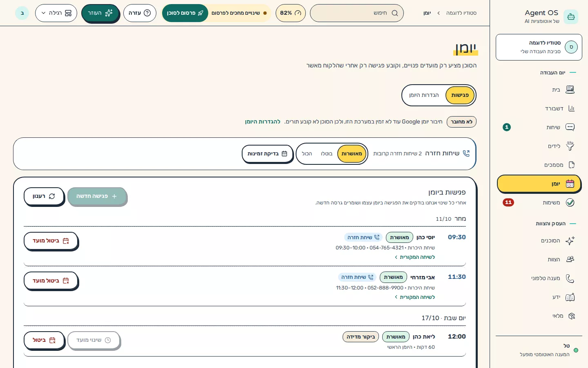Switch to the פגישות tab
588x368 pixels.
[460, 95]
